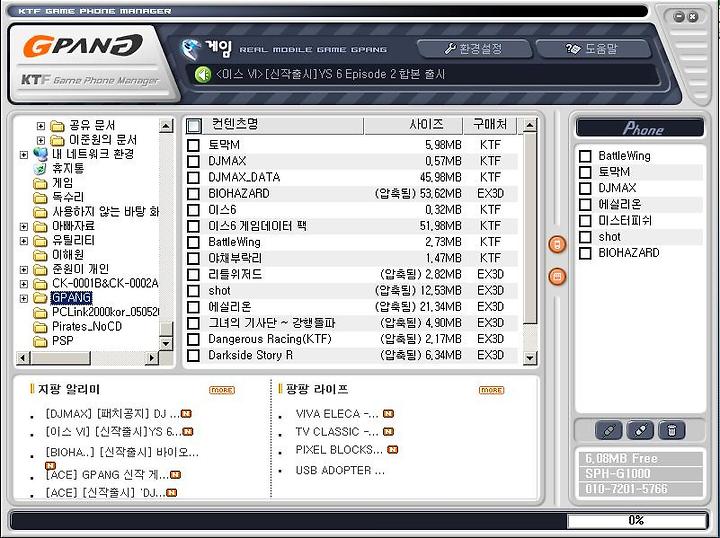Select 에실리온 text in Phone panel
This screenshot has width=720, height=538.
pos(619,204)
